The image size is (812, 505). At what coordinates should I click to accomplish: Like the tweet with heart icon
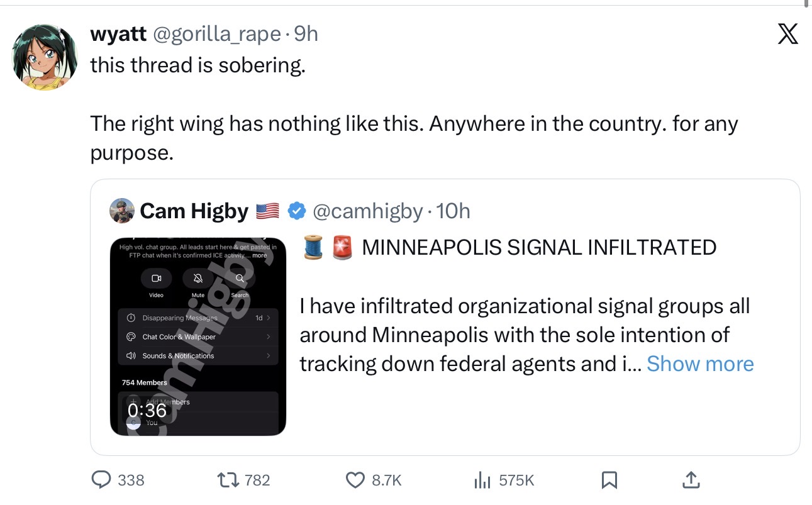point(355,480)
